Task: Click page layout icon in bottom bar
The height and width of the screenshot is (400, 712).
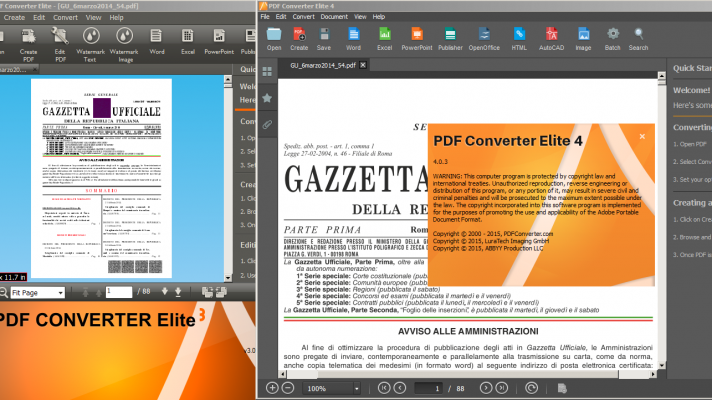Action: pos(562,388)
